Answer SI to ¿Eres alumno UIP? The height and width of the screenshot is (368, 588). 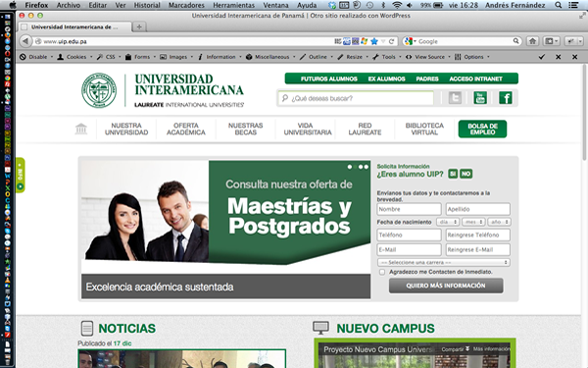(x=453, y=174)
